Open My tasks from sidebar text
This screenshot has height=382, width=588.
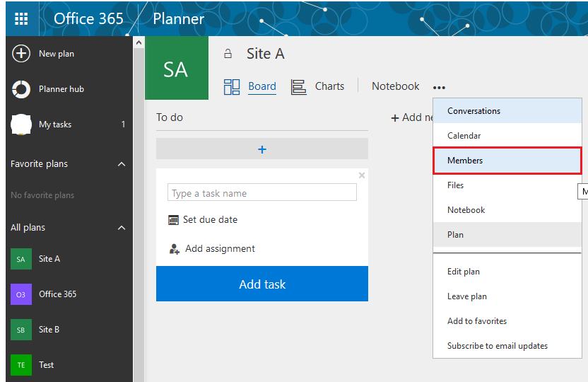click(55, 125)
